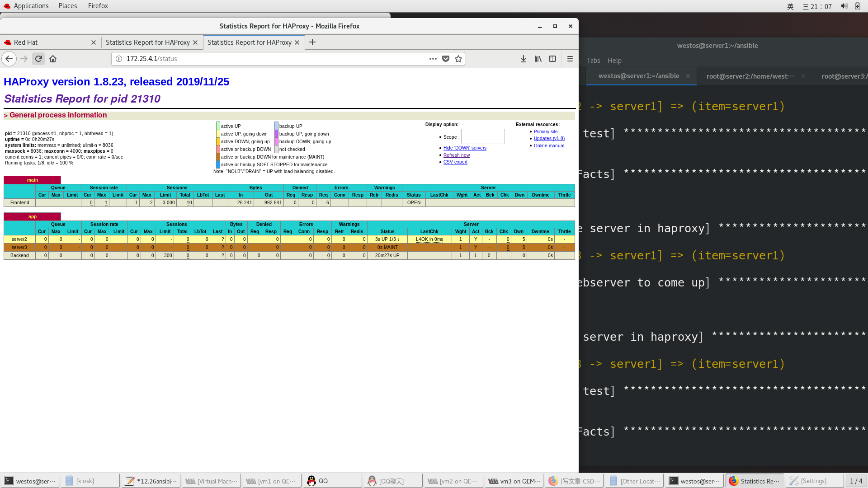Open 12.26ansible editor from taskbar
The width and height of the screenshot is (868, 488).
click(151, 481)
